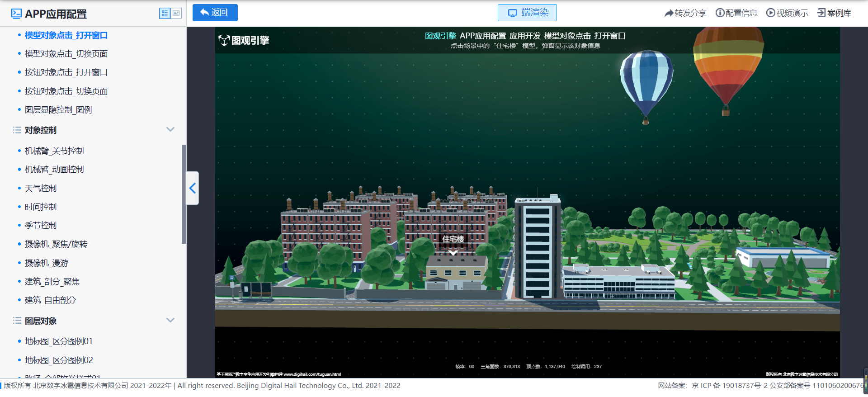Open 时间控制 example
The image size is (868, 397).
[x=41, y=207]
